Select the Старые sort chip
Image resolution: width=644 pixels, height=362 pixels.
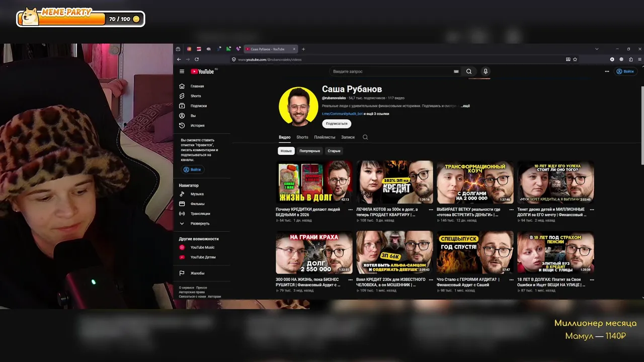coord(334,151)
